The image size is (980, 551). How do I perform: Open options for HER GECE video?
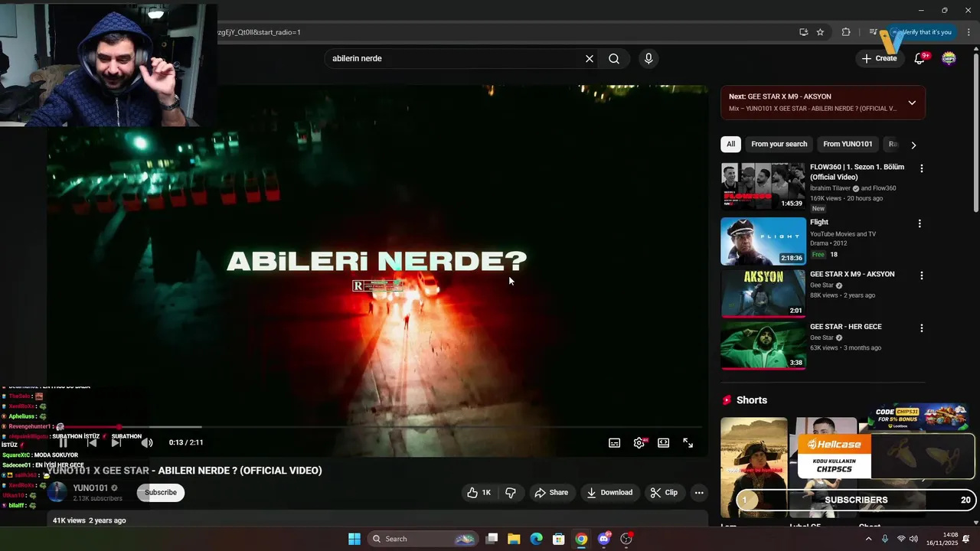pyautogui.click(x=921, y=328)
